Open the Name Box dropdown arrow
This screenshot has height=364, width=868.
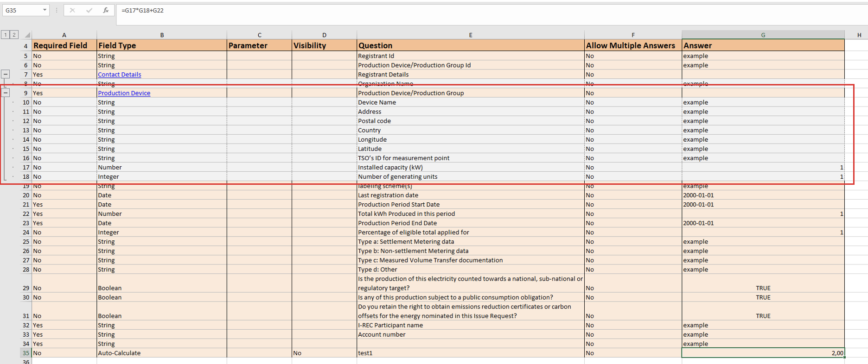pyautogui.click(x=45, y=10)
